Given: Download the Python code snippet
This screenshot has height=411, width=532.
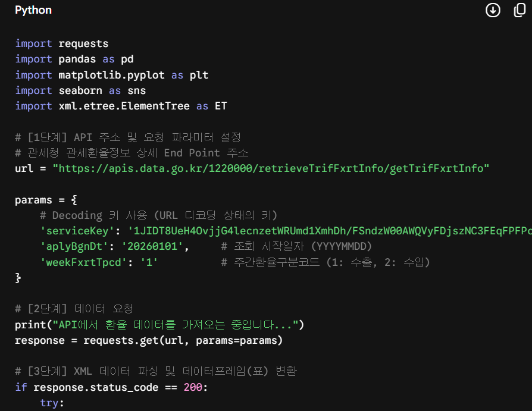Looking at the screenshot, I should pyautogui.click(x=493, y=10).
